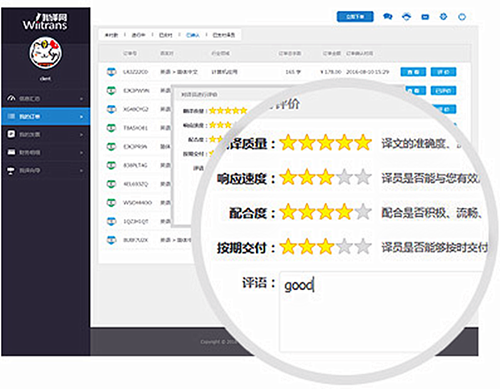
Task: Click the order icon beside LA3Z22C0
Action: click(x=111, y=72)
